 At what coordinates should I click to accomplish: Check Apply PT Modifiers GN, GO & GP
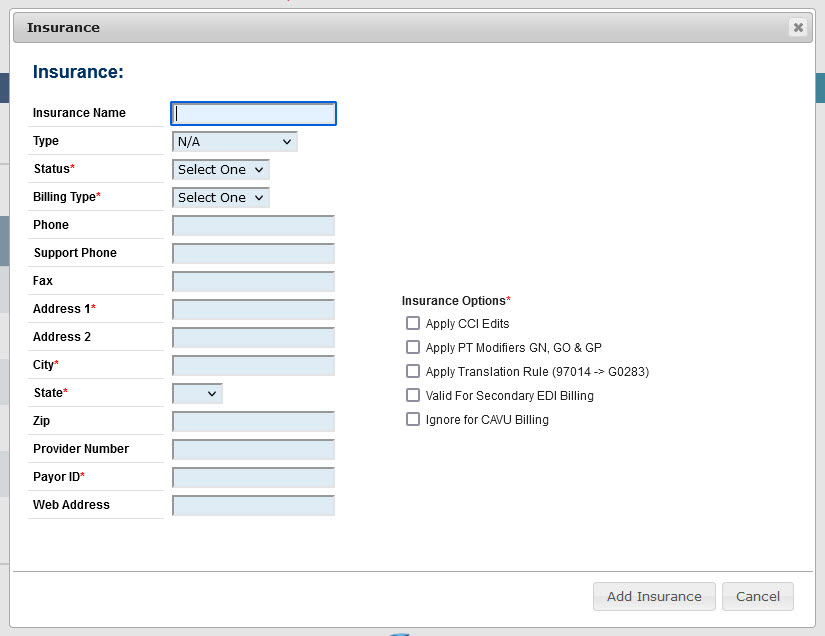(413, 347)
